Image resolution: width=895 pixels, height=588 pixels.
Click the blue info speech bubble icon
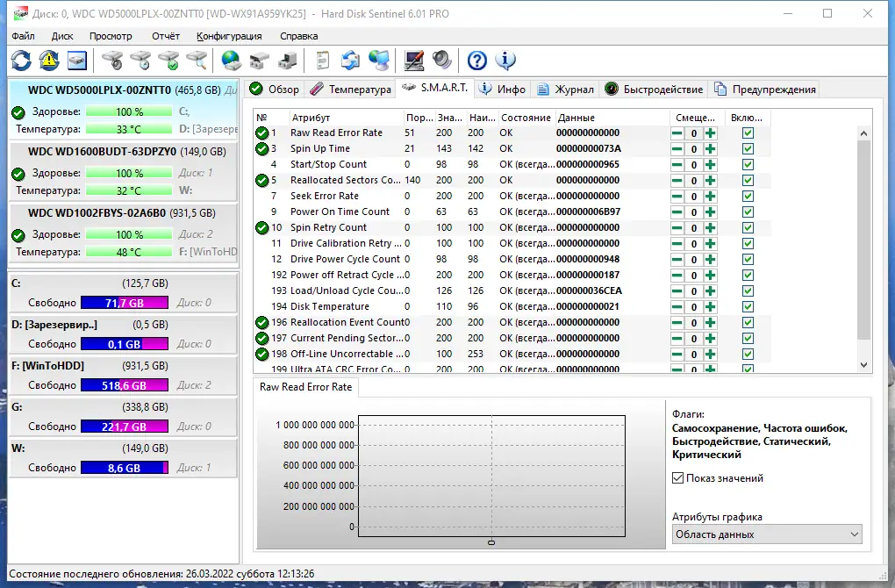pyautogui.click(x=505, y=60)
